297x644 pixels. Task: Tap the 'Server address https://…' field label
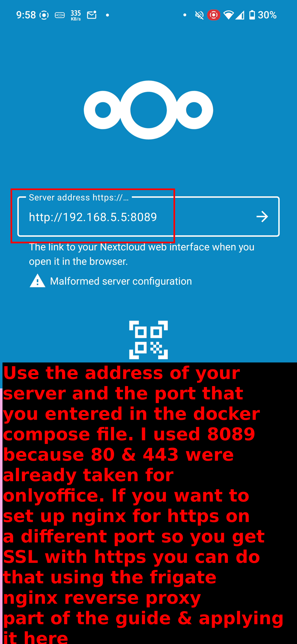coord(79,197)
